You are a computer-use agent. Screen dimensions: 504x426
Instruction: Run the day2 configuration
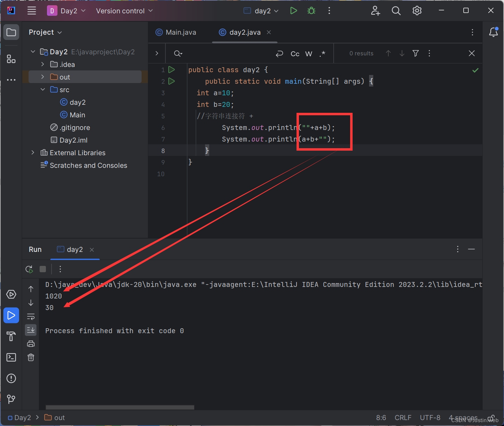294,11
